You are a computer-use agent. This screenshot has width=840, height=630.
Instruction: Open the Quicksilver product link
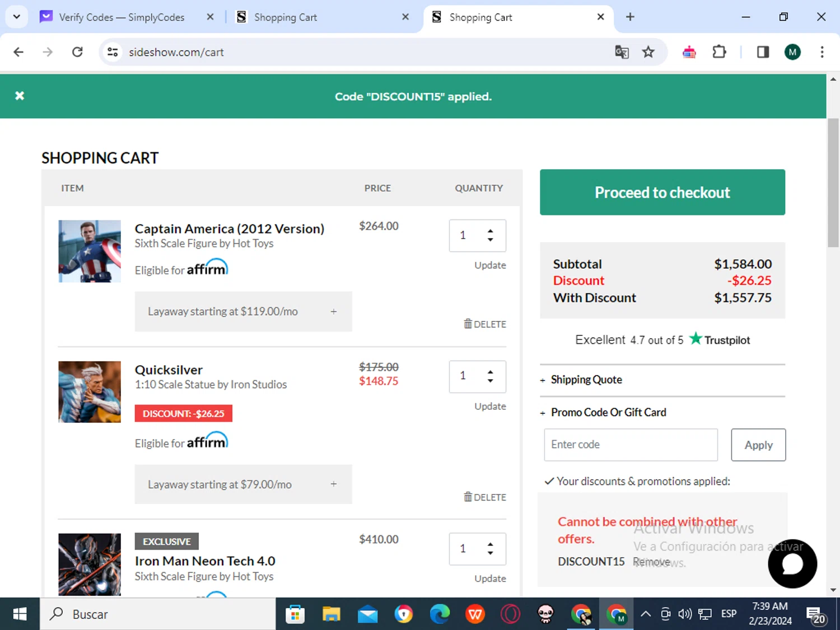(169, 370)
